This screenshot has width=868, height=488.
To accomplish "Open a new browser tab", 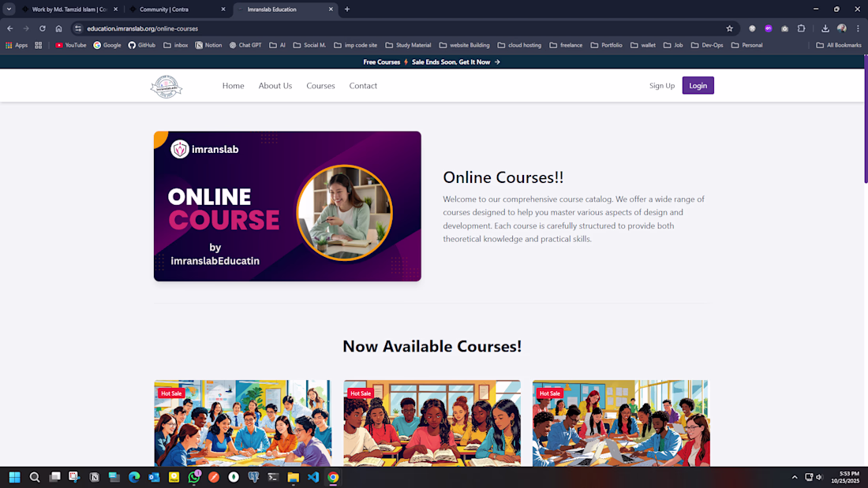I will 347,9.
